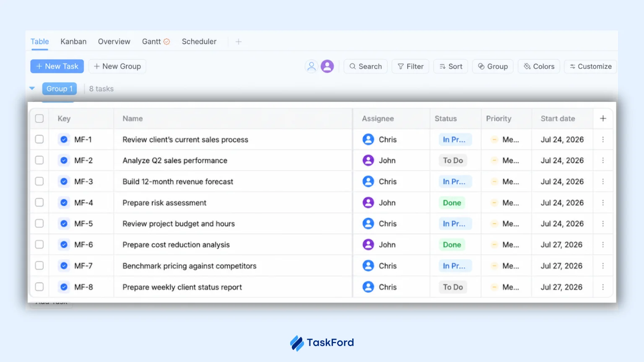
Task: Open the priority dropdown for MF-7
Action: [x=506, y=266]
